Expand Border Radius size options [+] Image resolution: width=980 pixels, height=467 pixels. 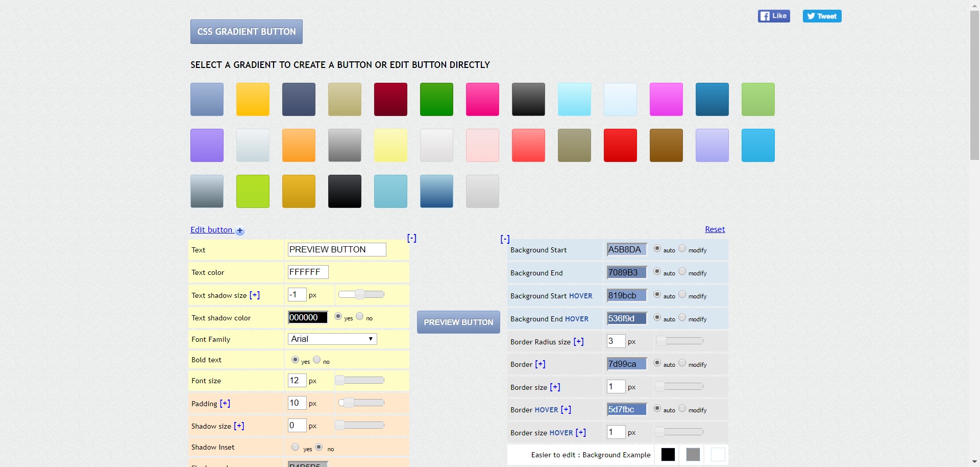(578, 341)
